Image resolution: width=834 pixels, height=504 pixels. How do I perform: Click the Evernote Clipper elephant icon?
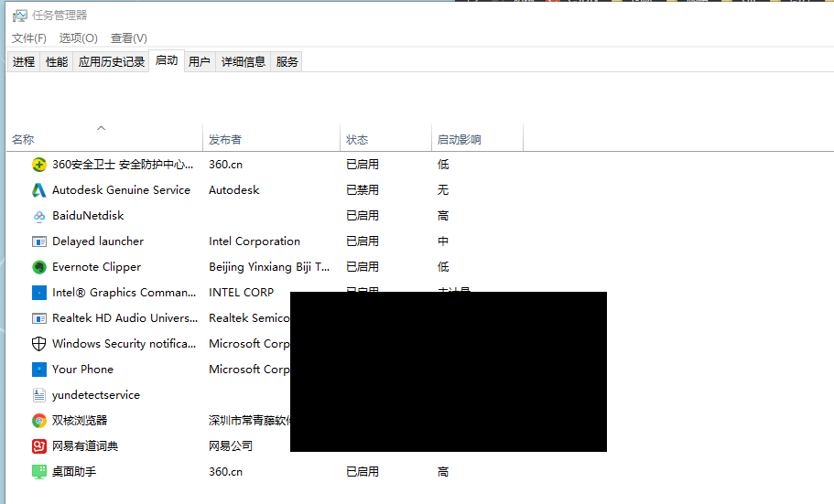coord(38,267)
